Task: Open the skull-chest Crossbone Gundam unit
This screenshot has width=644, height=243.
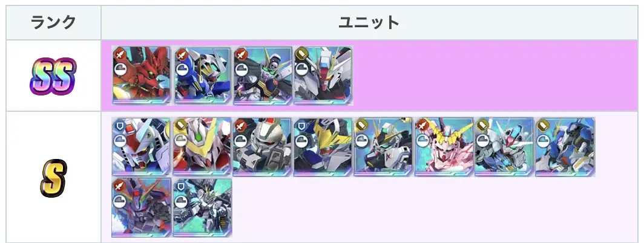Action: click(263, 76)
